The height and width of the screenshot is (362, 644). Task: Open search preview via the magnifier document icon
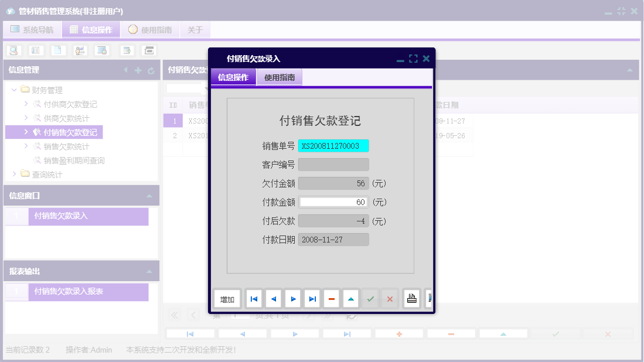pyautogui.click(x=13, y=50)
